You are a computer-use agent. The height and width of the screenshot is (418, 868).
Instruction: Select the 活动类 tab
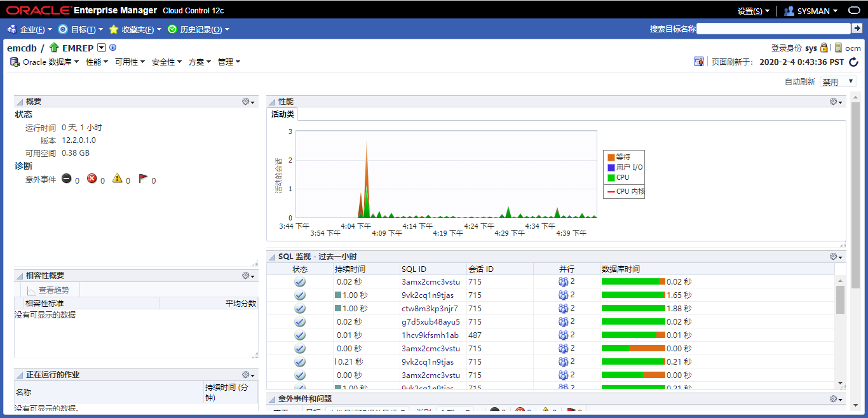coord(283,114)
